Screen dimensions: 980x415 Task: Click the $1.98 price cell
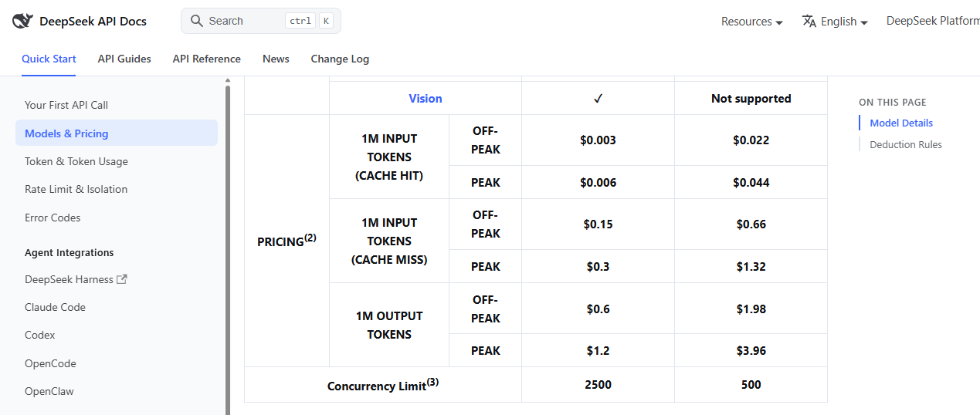pyautogui.click(x=751, y=309)
